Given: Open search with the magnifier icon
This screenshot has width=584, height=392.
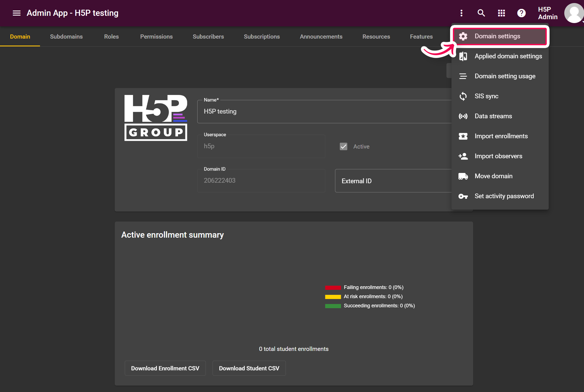Looking at the screenshot, I should pyautogui.click(x=481, y=13).
